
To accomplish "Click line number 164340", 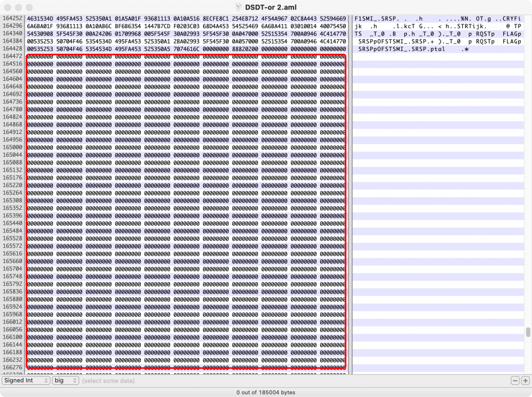I will point(13,33).
